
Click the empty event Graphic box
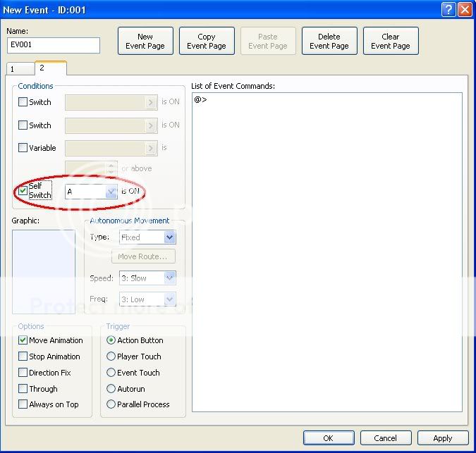click(x=43, y=271)
